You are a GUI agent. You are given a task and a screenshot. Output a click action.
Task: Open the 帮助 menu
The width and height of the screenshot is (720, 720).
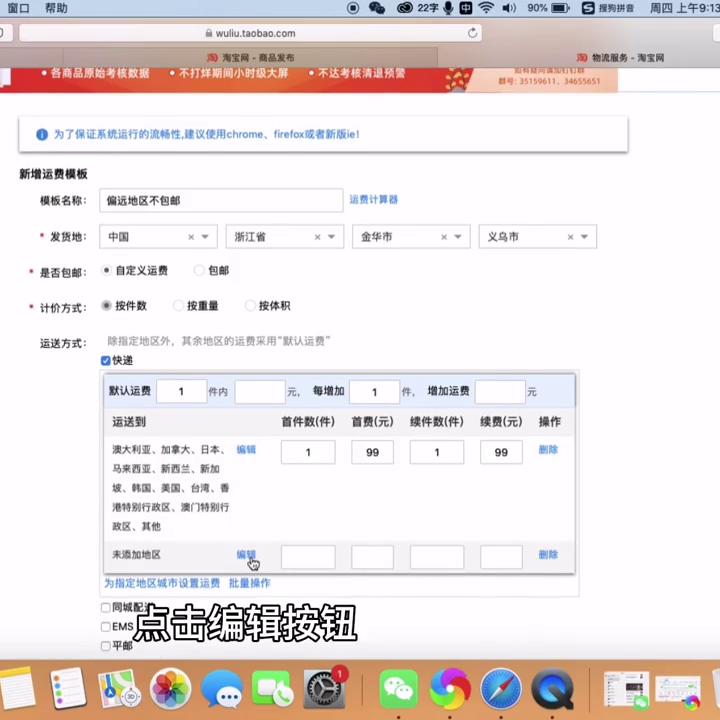[x=56, y=8]
